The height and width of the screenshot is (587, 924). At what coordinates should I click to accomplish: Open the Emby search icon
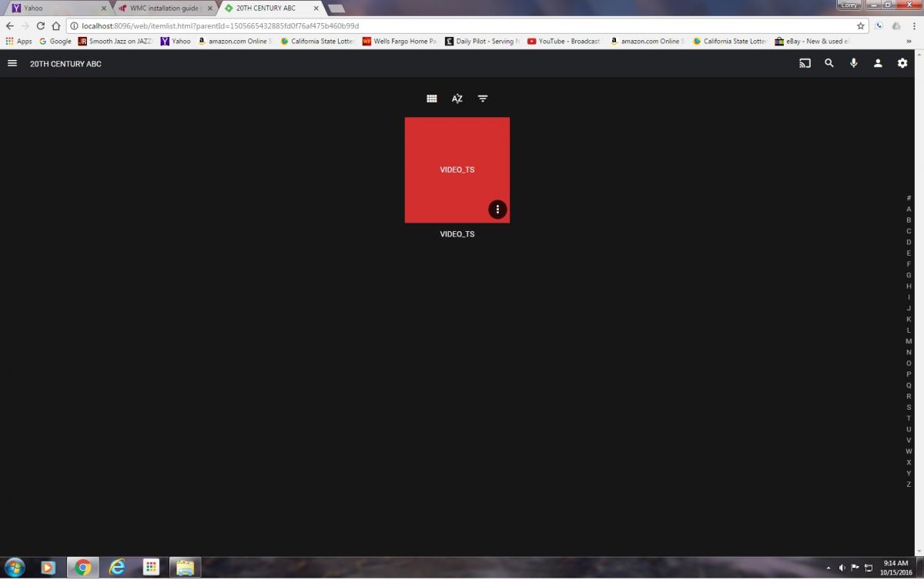829,63
